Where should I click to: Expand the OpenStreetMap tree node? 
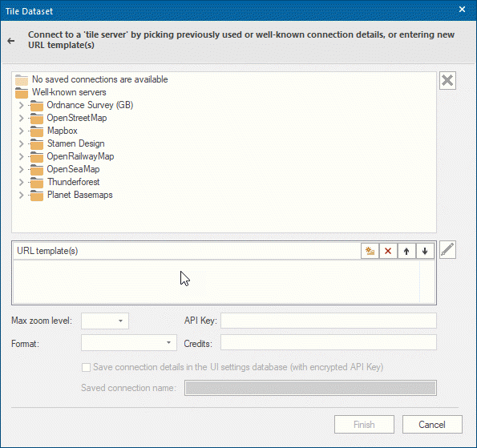[21, 118]
